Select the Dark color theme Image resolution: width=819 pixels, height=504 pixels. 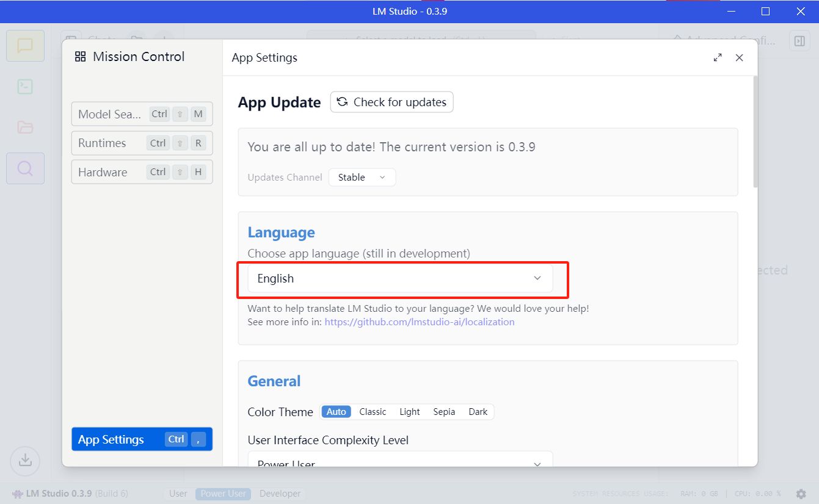tap(478, 412)
